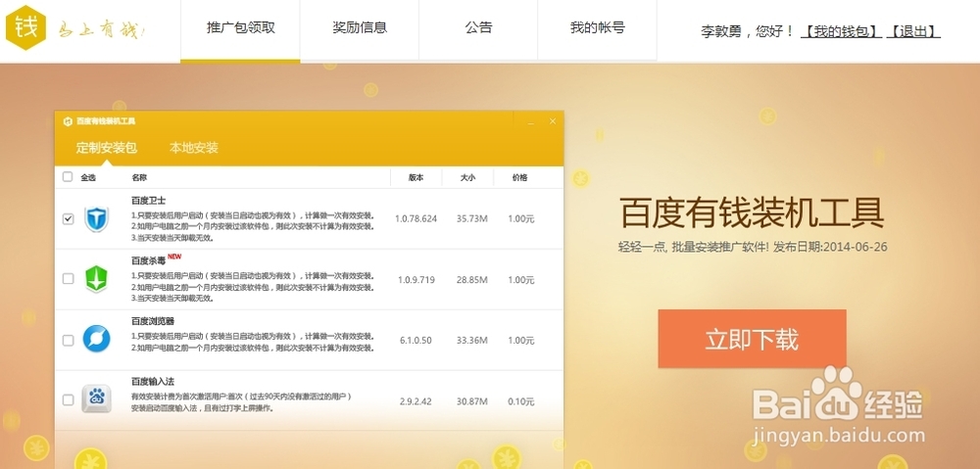
Task: Check the 百度浏览器 checkbox
Action: [69, 341]
